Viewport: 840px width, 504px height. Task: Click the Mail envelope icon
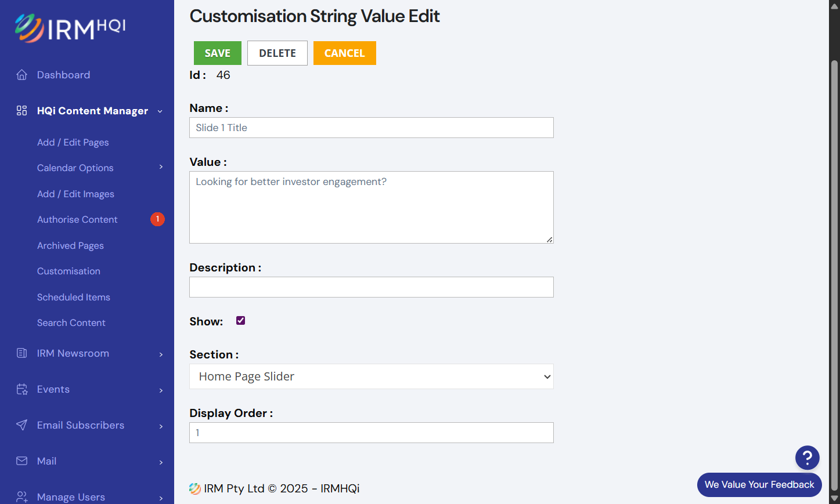pyautogui.click(x=22, y=461)
